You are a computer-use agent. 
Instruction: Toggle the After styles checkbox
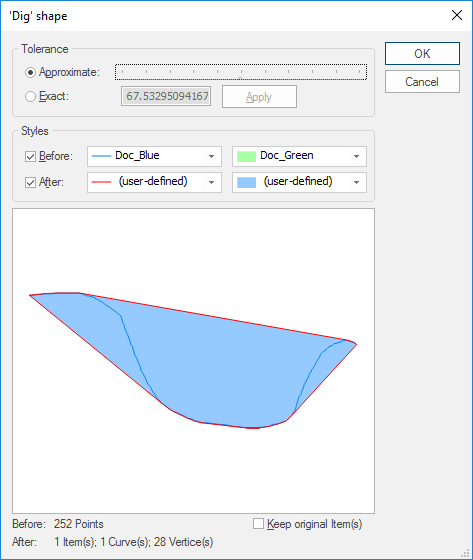(x=30, y=182)
